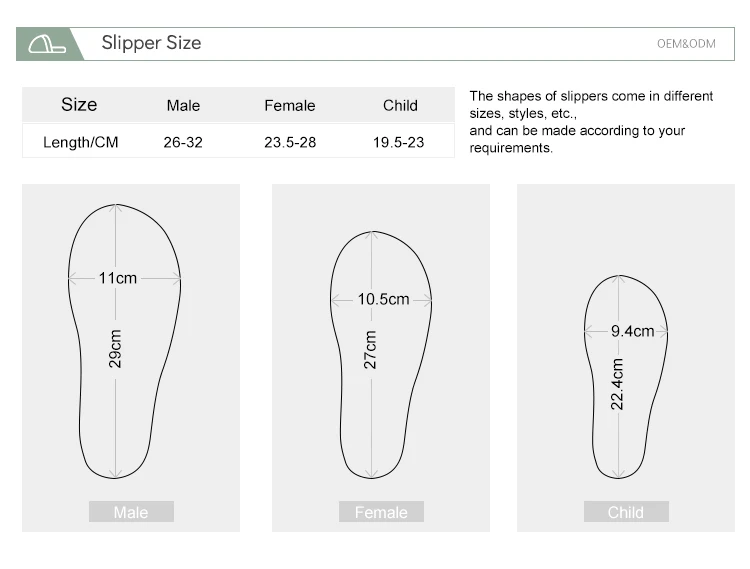The width and height of the screenshot is (750, 569).
Task: Click the slipper shapes description paragraph
Action: coord(591,122)
